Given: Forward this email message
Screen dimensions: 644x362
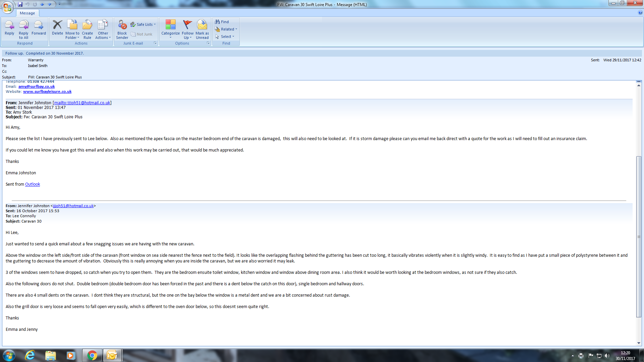Looking at the screenshot, I should (x=39, y=28).
